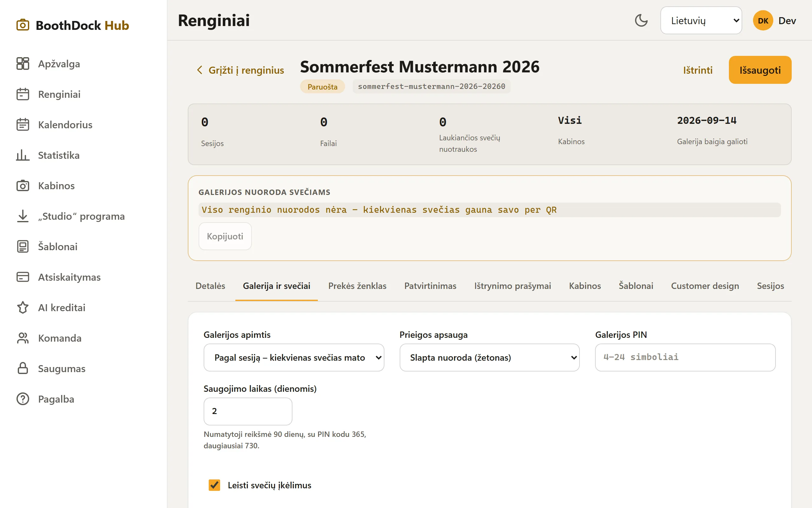Image resolution: width=812 pixels, height=508 pixels.
Task: Click the Kalendorius icon in sidebar
Action: click(x=23, y=125)
